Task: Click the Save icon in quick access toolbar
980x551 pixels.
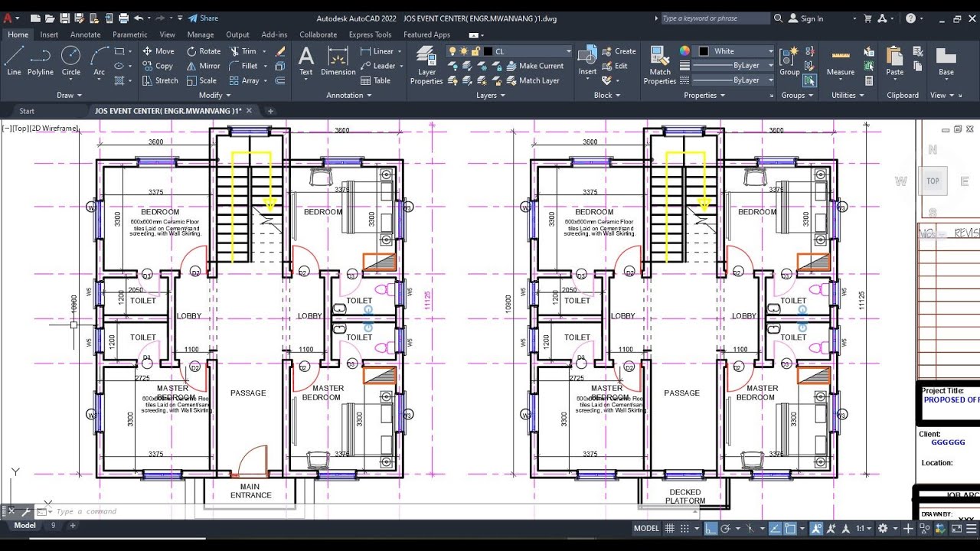Action: pyautogui.click(x=64, y=18)
